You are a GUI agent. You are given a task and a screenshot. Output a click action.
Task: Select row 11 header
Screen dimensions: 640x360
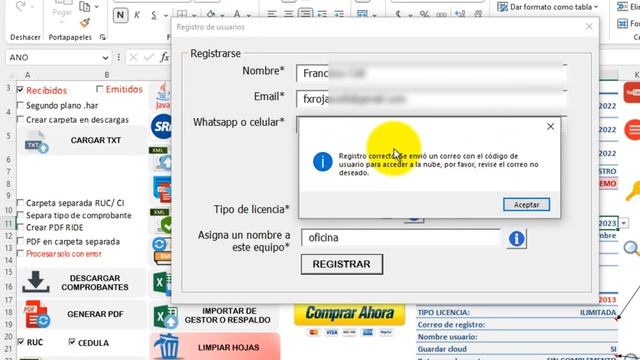pyautogui.click(x=8, y=223)
